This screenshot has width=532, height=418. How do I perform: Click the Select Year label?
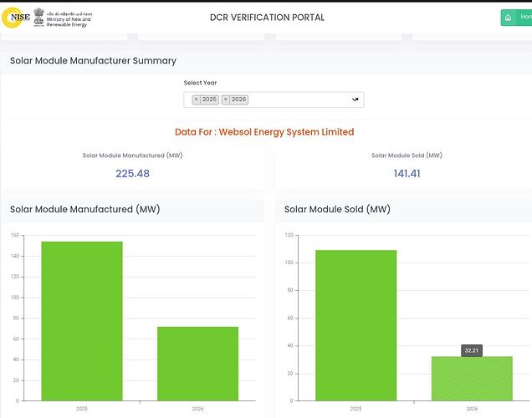(200, 83)
